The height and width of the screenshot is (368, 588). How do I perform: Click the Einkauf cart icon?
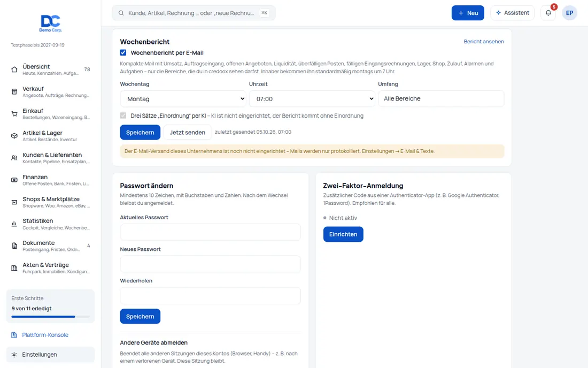click(x=14, y=114)
